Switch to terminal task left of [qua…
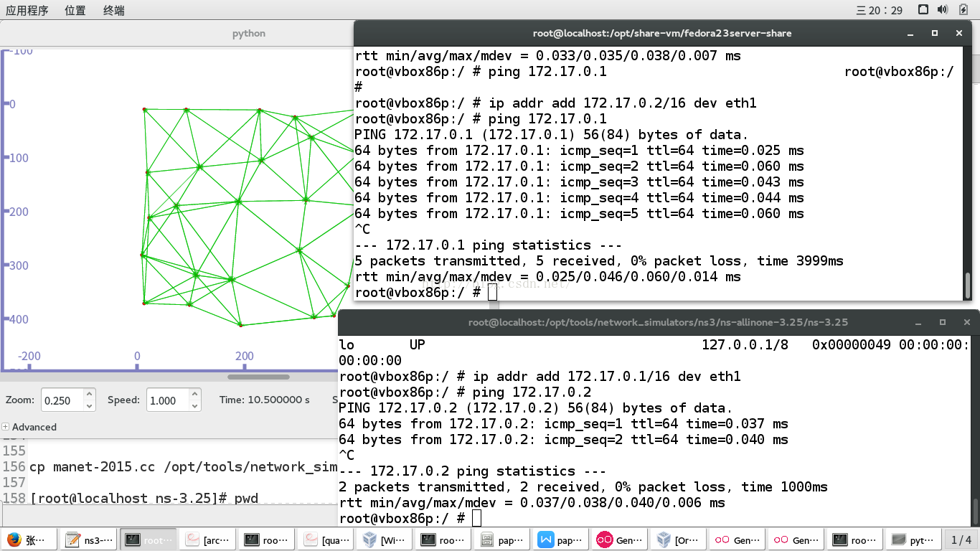980x551 pixels. (266, 540)
